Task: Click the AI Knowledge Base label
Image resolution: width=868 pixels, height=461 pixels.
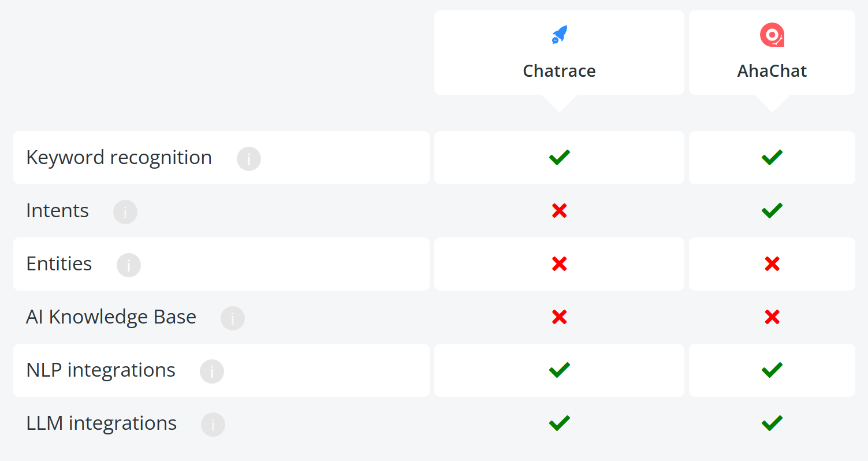Action: (111, 317)
